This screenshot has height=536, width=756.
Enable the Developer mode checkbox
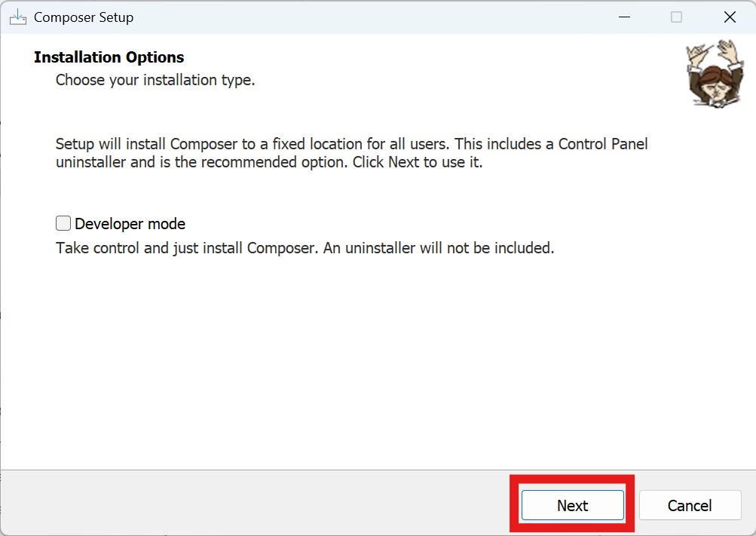point(63,224)
